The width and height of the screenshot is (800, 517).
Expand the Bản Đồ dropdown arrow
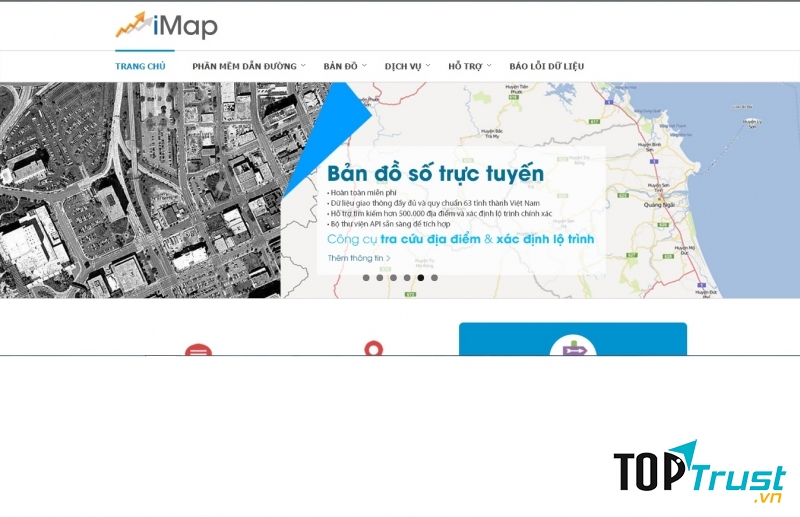click(x=364, y=65)
